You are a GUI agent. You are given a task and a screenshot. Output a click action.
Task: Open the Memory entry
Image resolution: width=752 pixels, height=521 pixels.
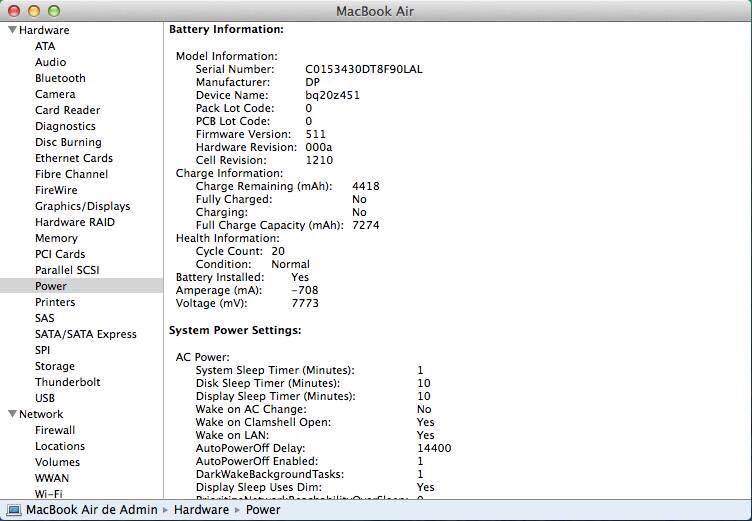pyautogui.click(x=56, y=238)
